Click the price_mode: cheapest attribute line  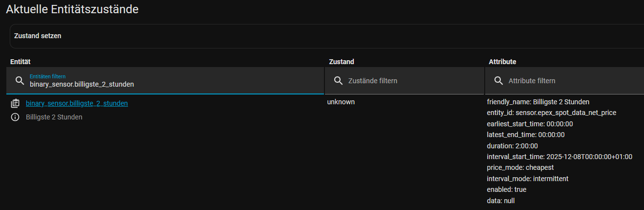tap(520, 167)
